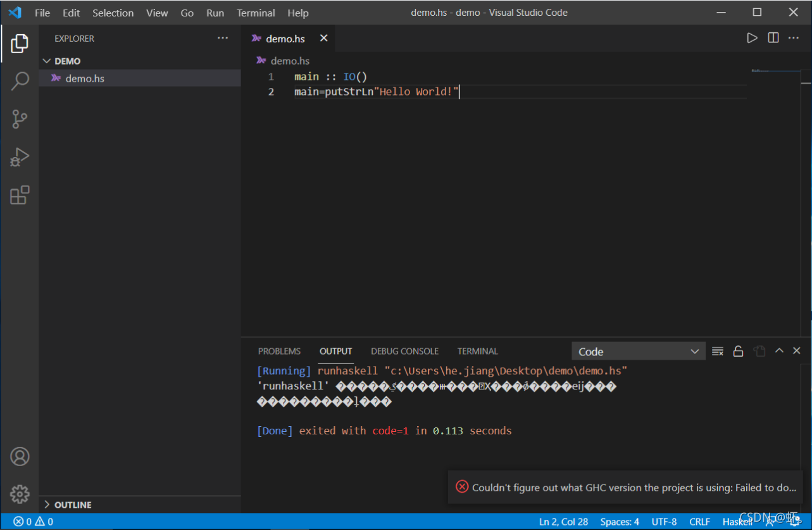
Task: Click line 1 code main :: IO()
Action: [330, 77]
